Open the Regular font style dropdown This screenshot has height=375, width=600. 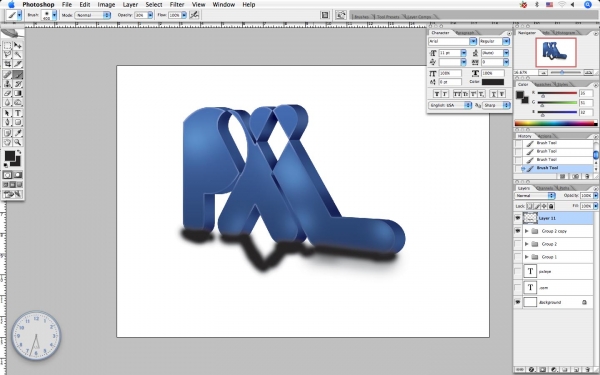(506, 41)
